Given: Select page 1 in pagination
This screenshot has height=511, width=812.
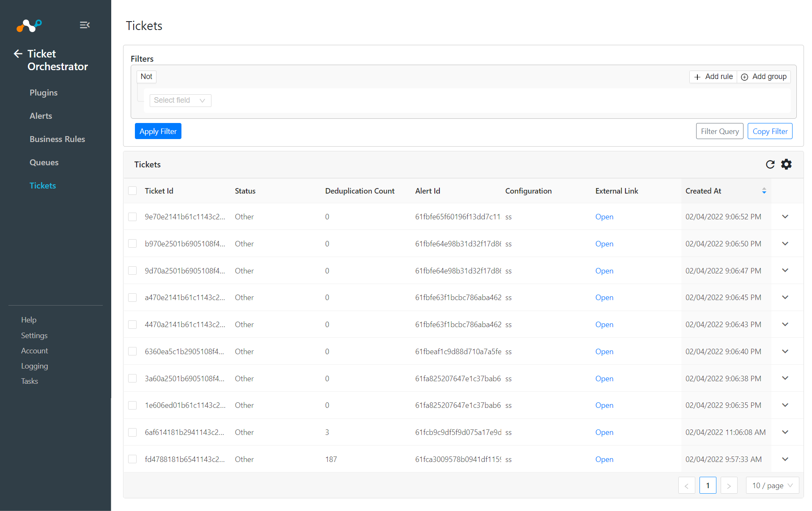Looking at the screenshot, I should coord(708,486).
